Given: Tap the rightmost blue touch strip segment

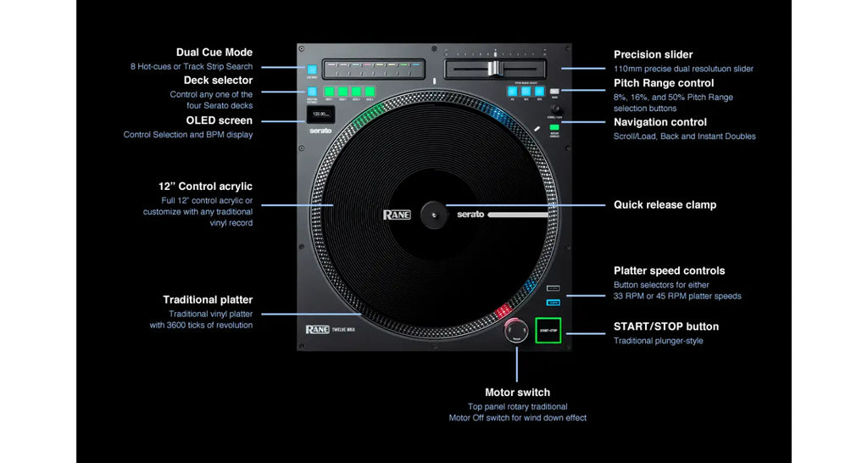Looking at the screenshot, I should click(x=415, y=64).
